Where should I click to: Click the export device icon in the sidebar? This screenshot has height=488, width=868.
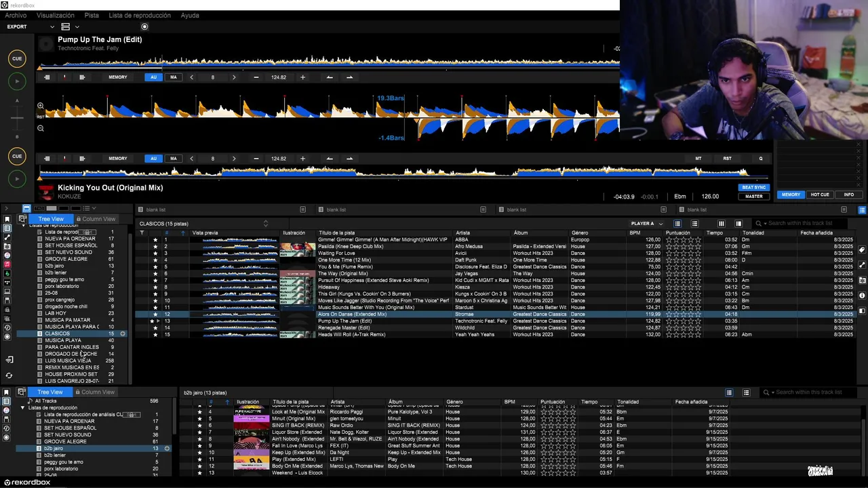[x=9, y=360]
